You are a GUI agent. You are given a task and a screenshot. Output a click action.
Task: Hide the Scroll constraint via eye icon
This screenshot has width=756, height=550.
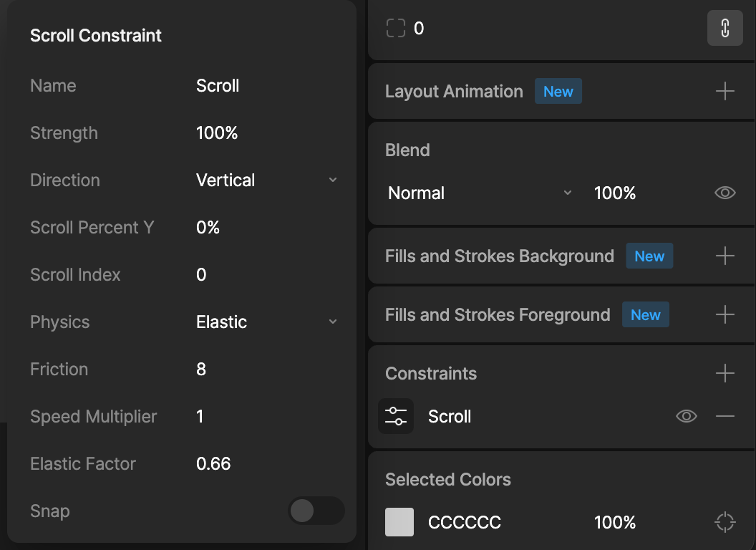[x=686, y=416]
